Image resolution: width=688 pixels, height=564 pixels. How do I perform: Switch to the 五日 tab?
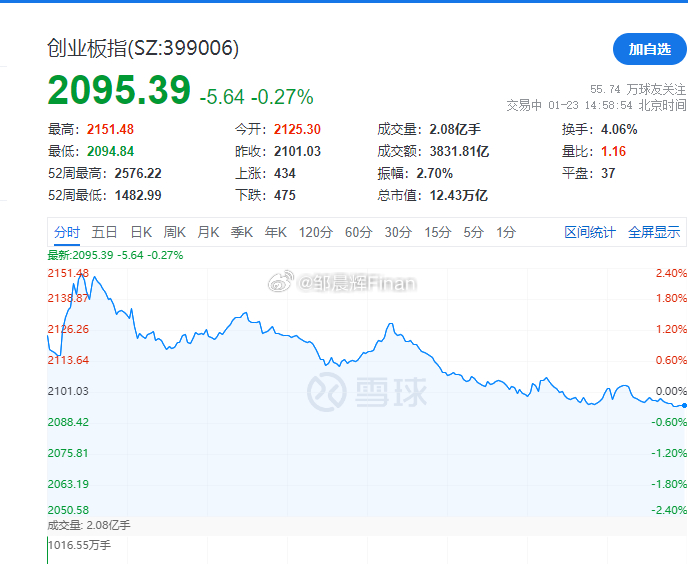pyautogui.click(x=104, y=232)
